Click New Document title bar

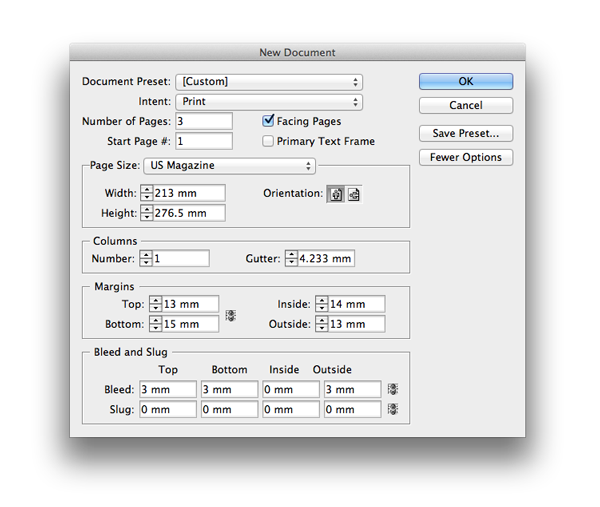pyautogui.click(x=297, y=52)
